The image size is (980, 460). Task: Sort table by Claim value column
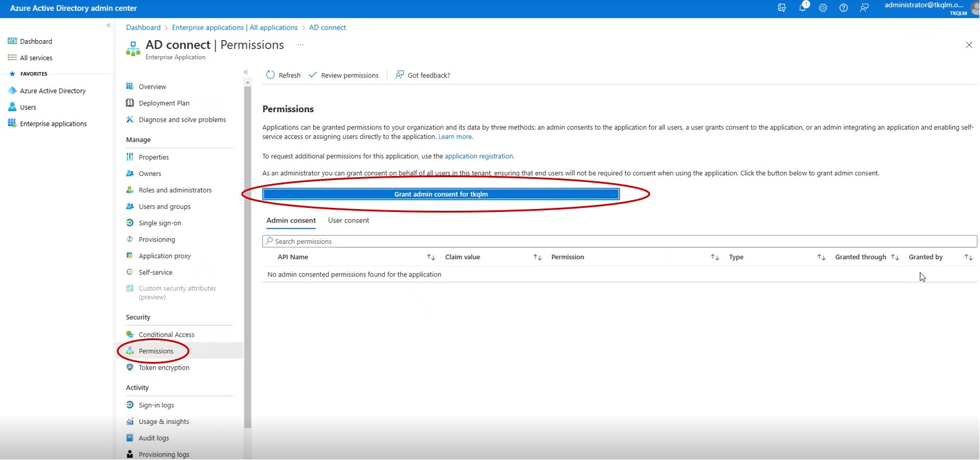tap(537, 257)
